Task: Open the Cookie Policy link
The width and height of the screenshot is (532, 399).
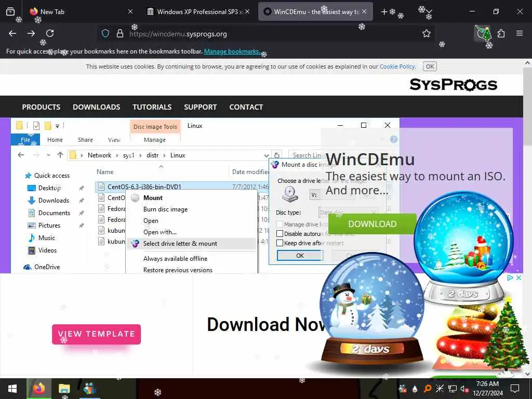Action: click(397, 66)
